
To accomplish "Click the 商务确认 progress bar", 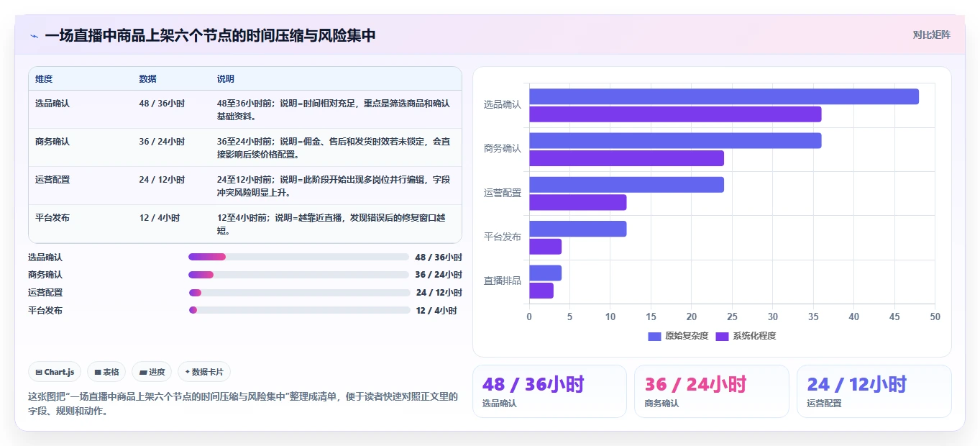I will coord(298,275).
